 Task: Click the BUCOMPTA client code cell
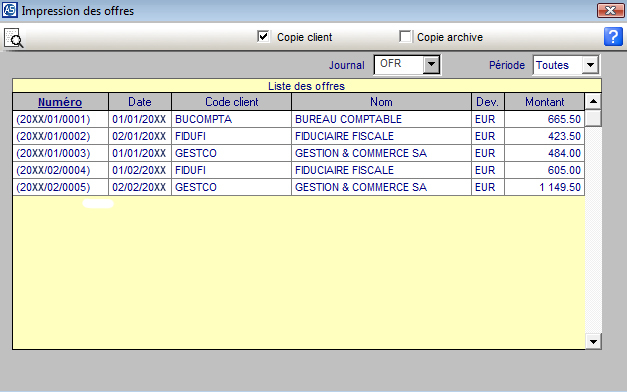[x=232, y=119]
